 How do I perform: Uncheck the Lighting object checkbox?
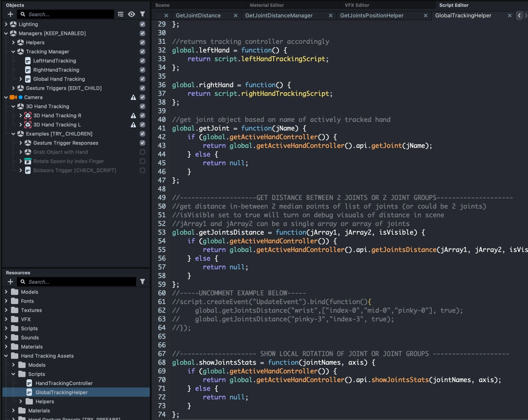[x=142, y=24]
